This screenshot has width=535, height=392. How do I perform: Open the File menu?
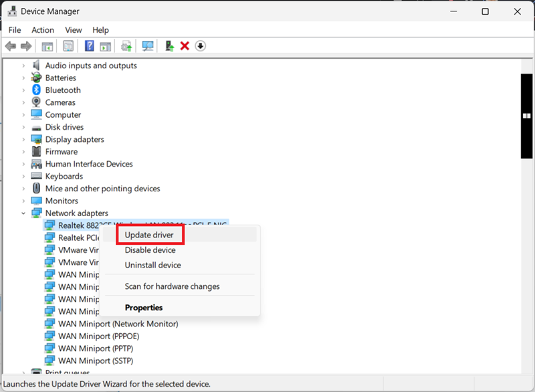coord(15,30)
